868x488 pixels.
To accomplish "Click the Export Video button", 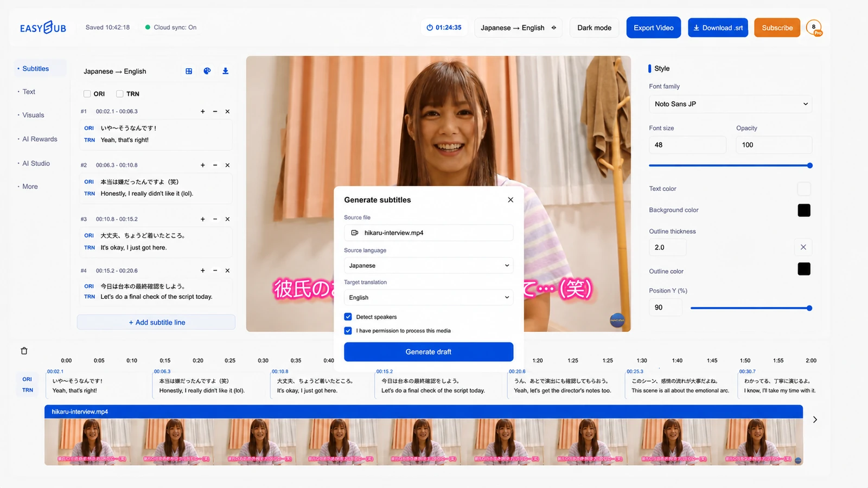I will click(x=654, y=28).
